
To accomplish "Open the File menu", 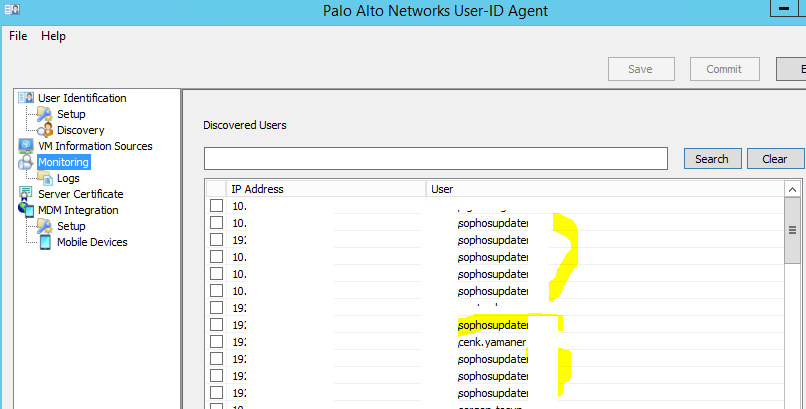I will (x=18, y=36).
